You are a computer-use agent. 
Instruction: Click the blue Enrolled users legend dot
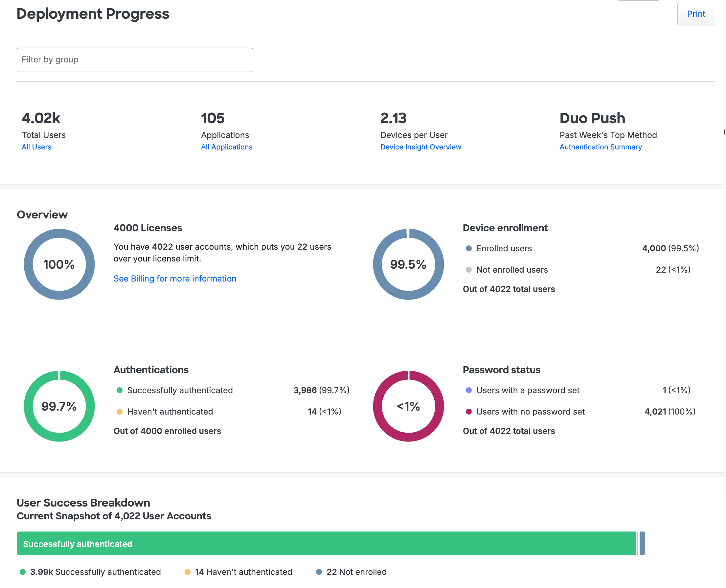click(468, 248)
